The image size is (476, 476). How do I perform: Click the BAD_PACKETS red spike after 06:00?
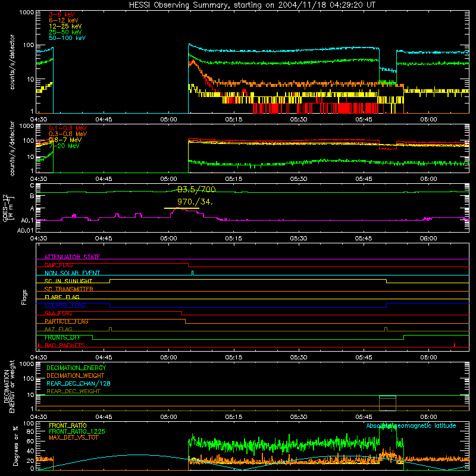pyautogui.click(x=455, y=345)
